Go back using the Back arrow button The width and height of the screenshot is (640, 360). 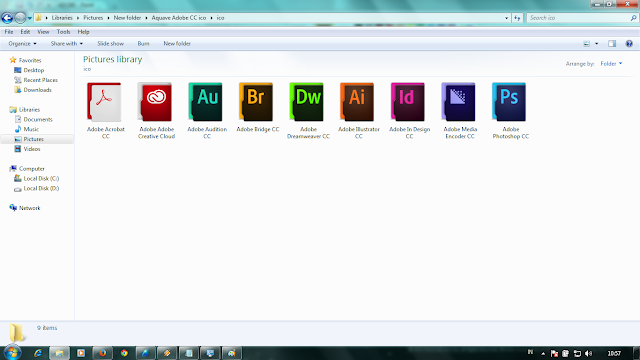pos(7,18)
